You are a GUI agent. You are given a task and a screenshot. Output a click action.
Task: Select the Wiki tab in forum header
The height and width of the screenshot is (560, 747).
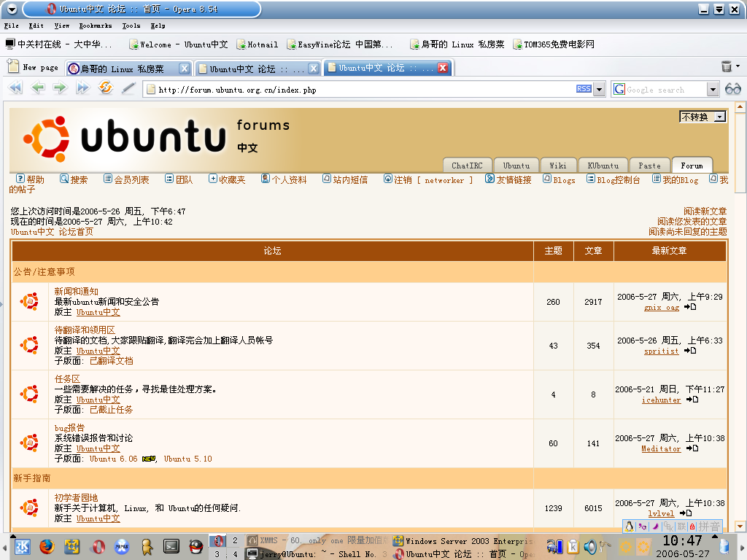(558, 166)
